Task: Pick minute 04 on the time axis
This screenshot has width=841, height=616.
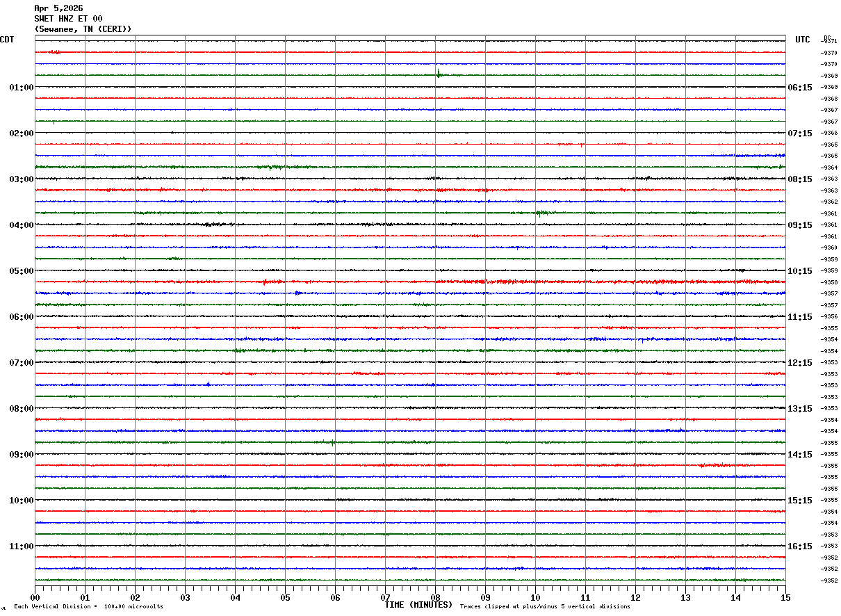Action: coord(235,597)
